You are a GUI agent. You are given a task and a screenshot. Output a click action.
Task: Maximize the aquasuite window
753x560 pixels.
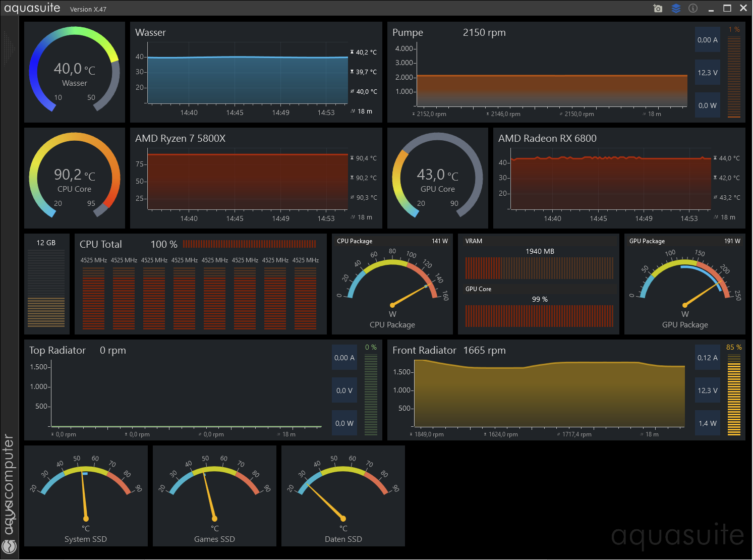(x=727, y=8)
